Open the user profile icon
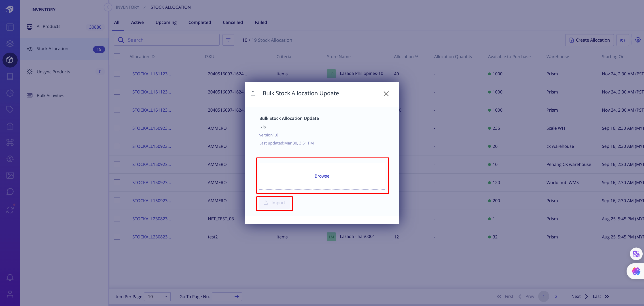 10,294
